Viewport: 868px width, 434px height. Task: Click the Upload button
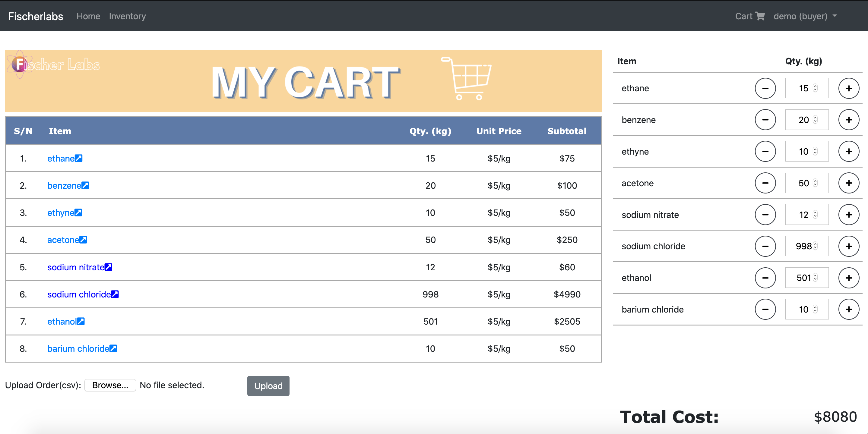(x=268, y=386)
